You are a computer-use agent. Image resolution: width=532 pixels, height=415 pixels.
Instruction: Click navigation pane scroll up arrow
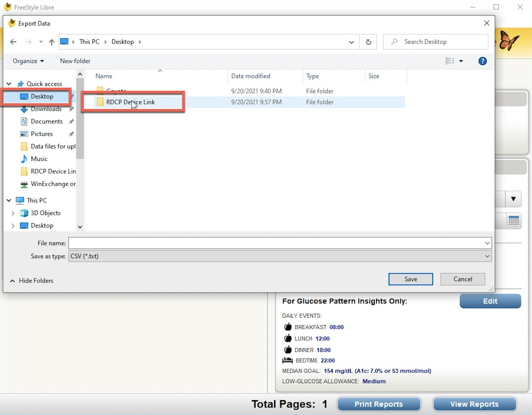(80, 74)
